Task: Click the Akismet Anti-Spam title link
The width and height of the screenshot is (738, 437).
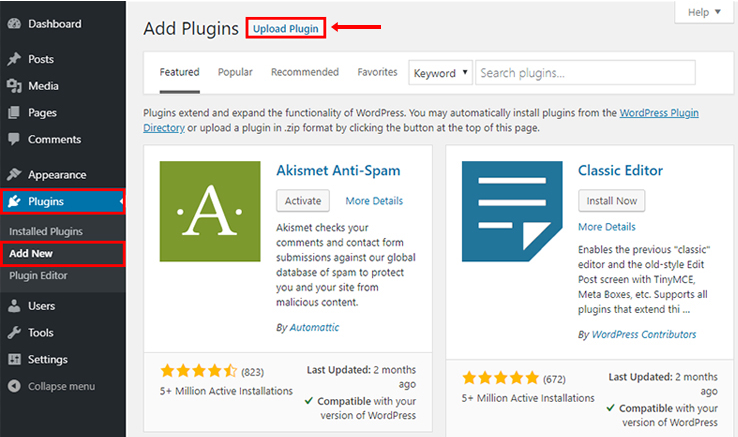Action: 338,170
